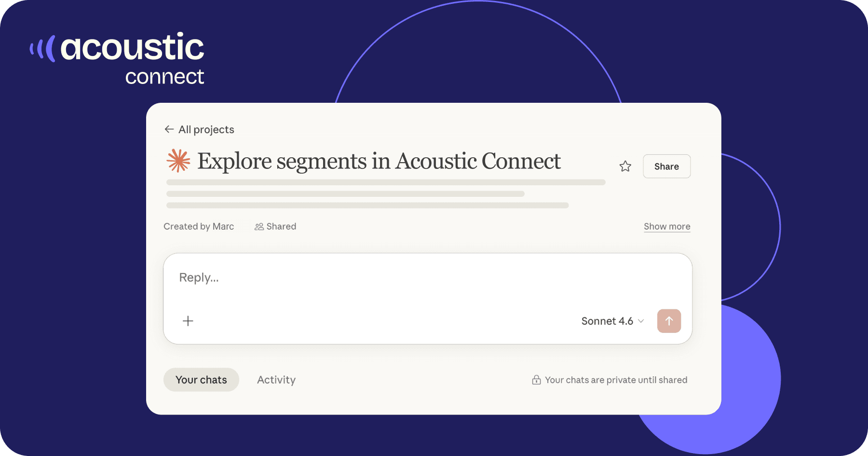
Task: Click the back arrow beside All projects
Action: click(169, 129)
